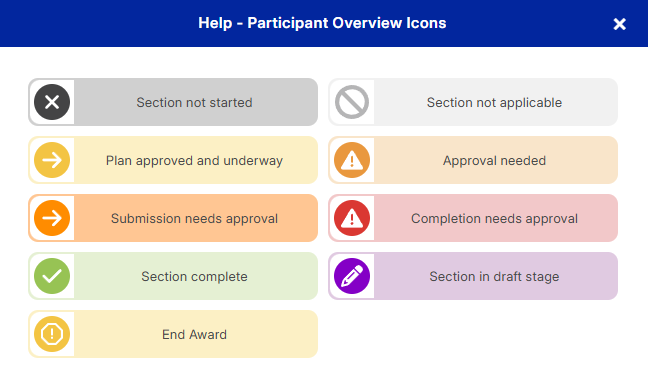
Task: Select the 'Section complete' label
Action: [194, 276]
